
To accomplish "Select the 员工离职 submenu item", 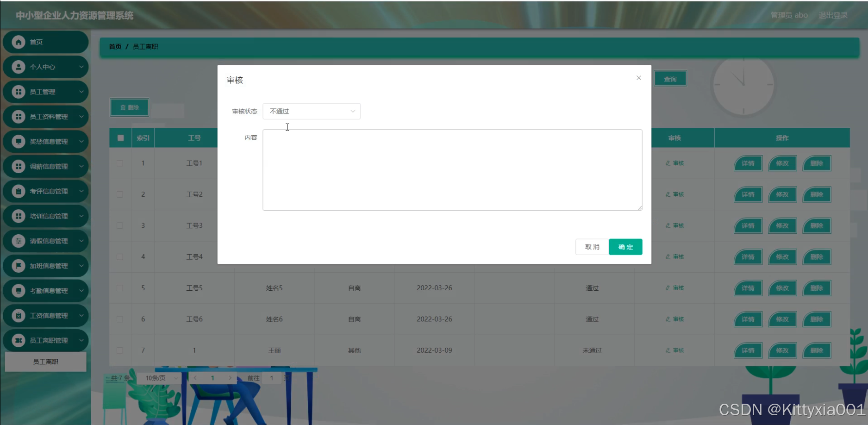I will (x=45, y=362).
